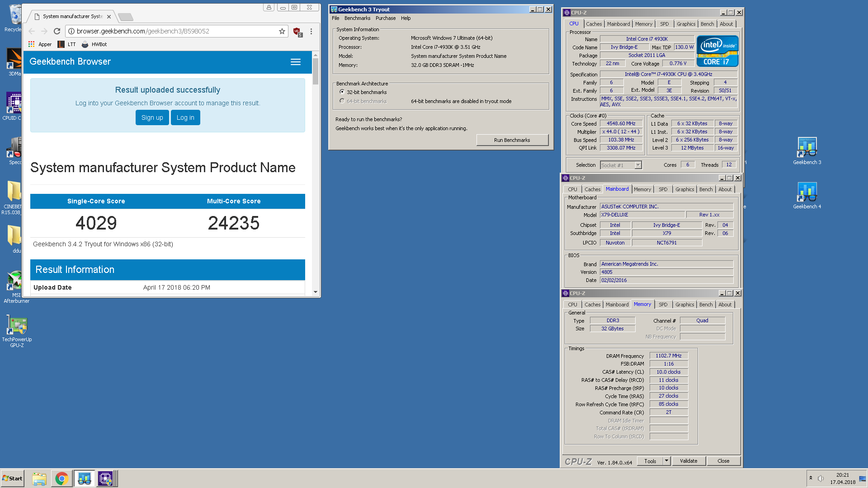This screenshot has height=488, width=868.
Task: Click the Core Speed value 4548.60 MHz
Action: click(x=621, y=123)
